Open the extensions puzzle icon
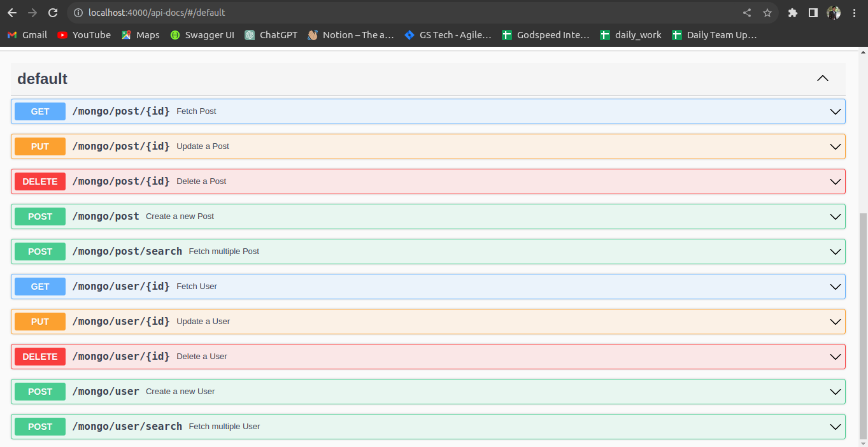The width and height of the screenshot is (868, 447). point(793,13)
